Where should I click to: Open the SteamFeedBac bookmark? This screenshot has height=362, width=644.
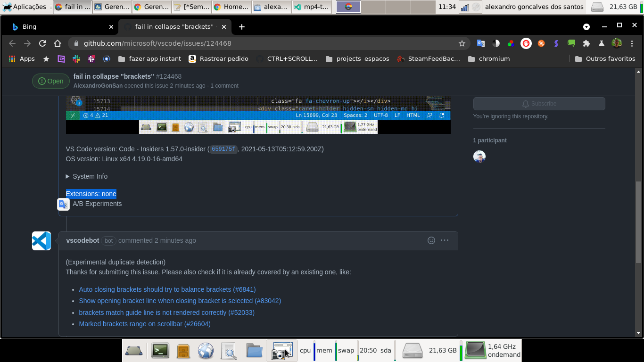(428, 59)
